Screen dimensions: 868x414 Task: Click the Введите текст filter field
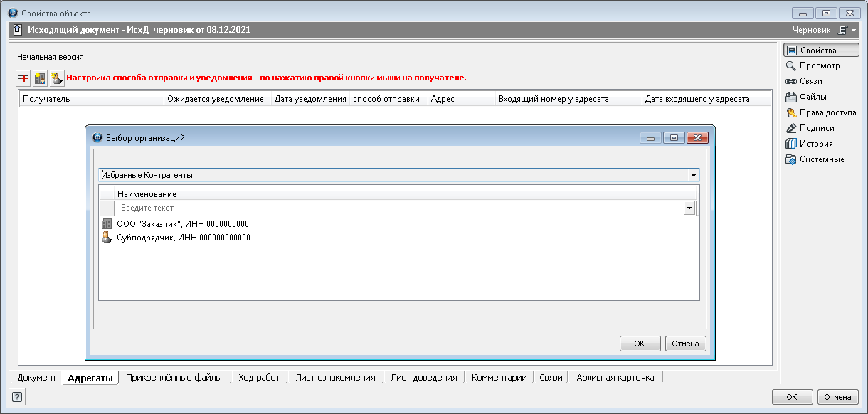[398, 208]
